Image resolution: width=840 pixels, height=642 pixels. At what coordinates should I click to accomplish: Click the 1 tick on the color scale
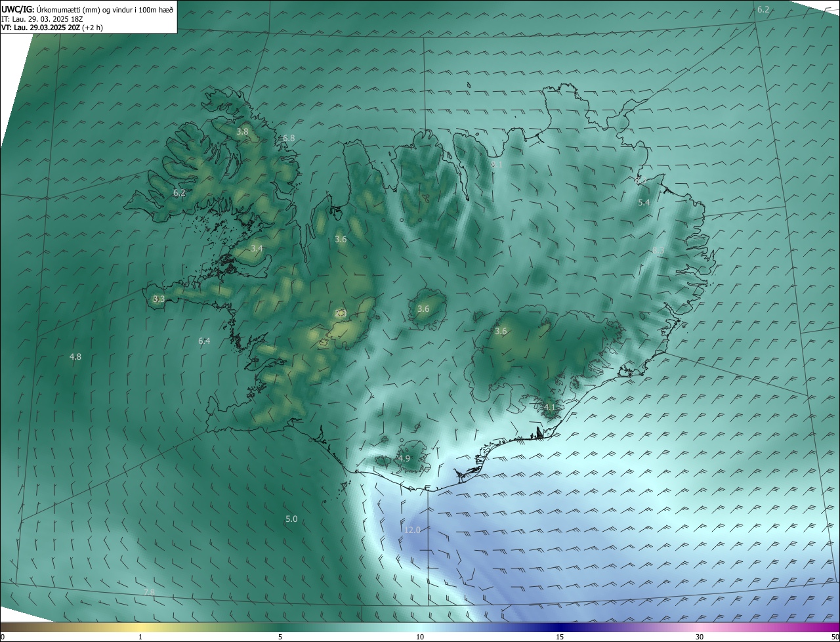click(140, 637)
